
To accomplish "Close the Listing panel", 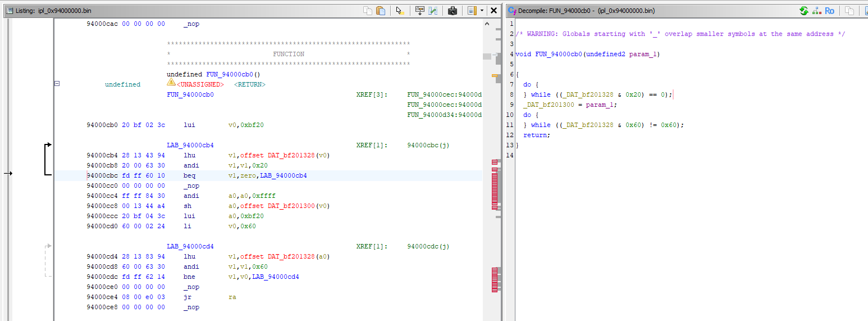I will (x=494, y=11).
